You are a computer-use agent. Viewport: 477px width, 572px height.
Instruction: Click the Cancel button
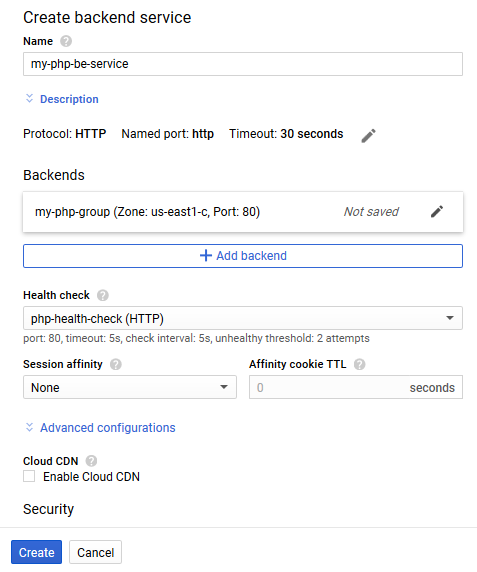[96, 552]
